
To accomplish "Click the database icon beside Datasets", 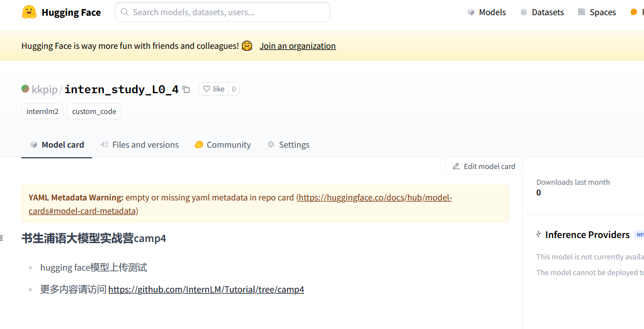I will point(524,12).
